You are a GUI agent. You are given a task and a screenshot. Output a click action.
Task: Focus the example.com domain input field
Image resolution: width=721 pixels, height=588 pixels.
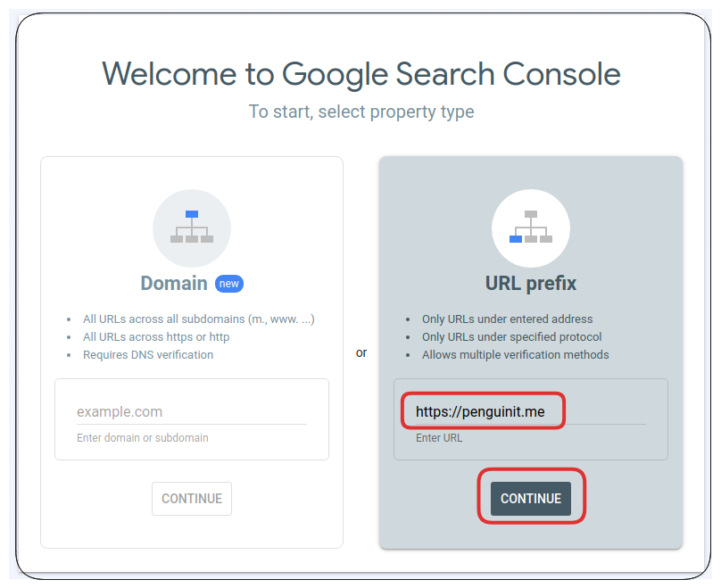point(192,411)
